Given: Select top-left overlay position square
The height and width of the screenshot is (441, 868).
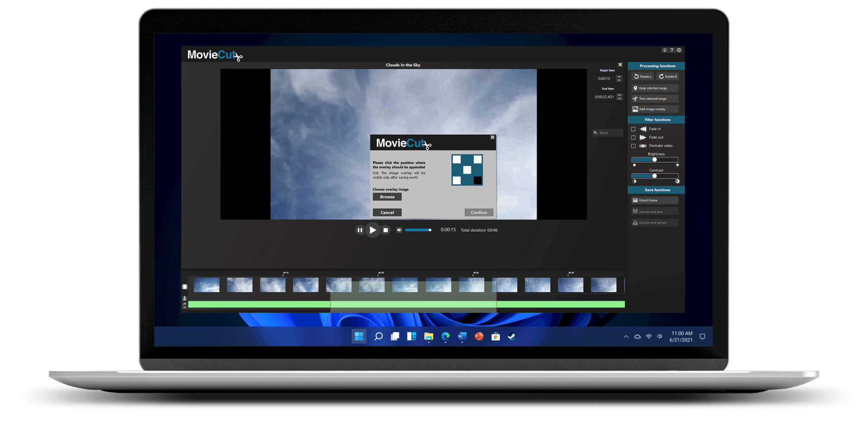Looking at the screenshot, I should 457,160.
